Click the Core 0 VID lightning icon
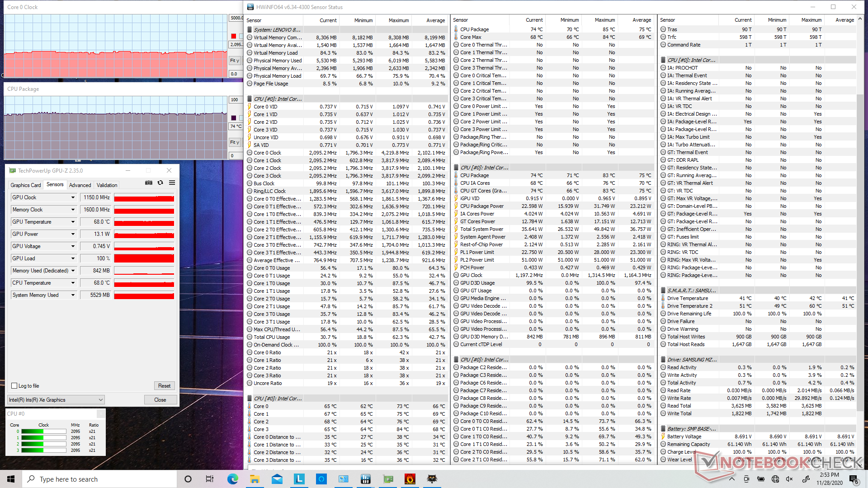The image size is (868, 488). point(249,107)
